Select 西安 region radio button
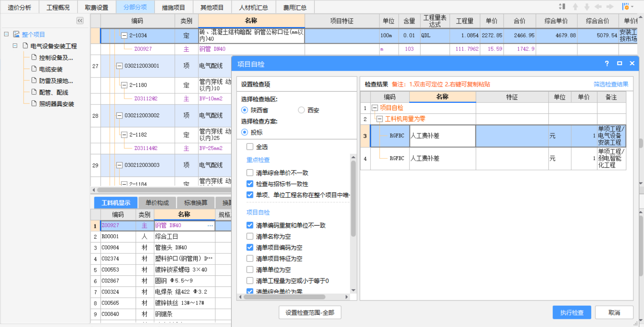This screenshot has height=327, width=644. click(x=301, y=110)
